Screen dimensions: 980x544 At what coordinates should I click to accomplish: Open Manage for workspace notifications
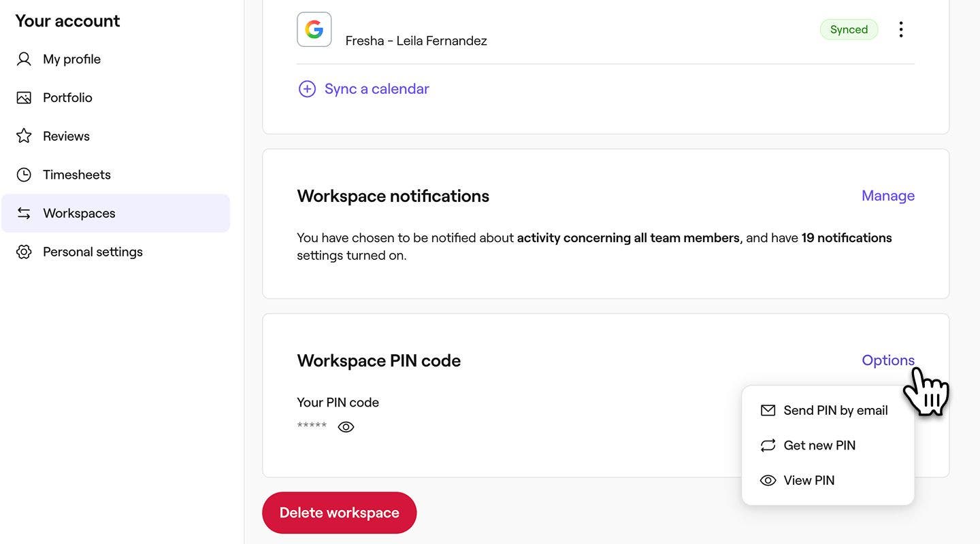[x=887, y=196]
